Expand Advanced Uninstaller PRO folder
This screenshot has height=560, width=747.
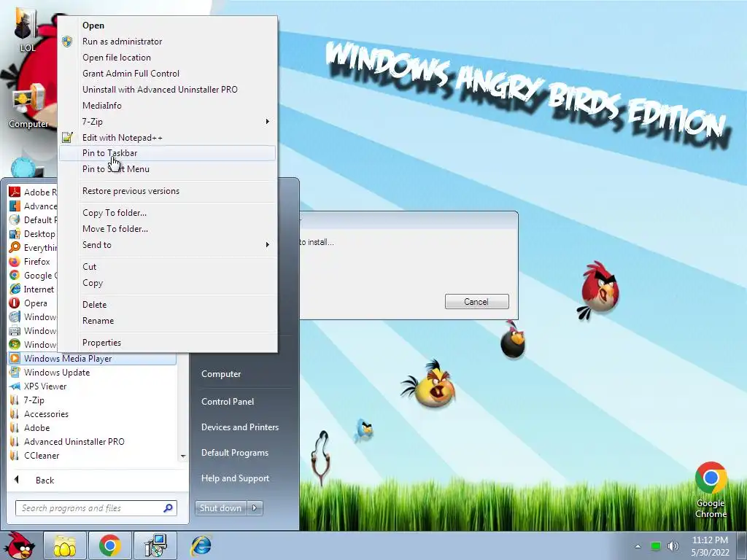[74, 441]
